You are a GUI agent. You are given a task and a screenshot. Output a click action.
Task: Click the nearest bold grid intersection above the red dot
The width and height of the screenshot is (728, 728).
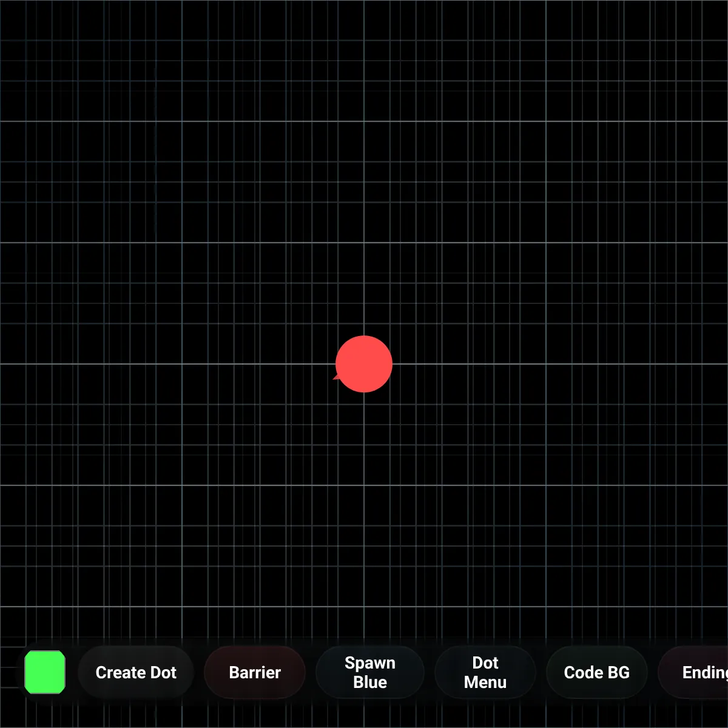tap(364, 243)
